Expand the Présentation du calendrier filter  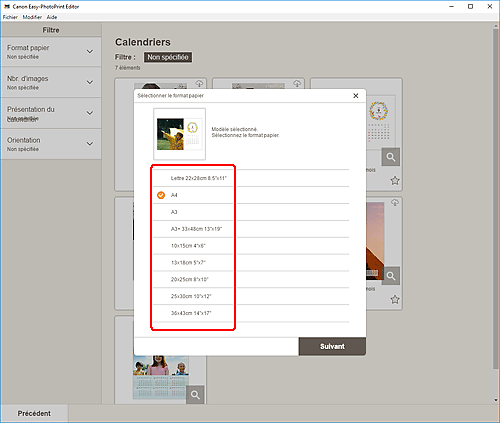click(51, 113)
